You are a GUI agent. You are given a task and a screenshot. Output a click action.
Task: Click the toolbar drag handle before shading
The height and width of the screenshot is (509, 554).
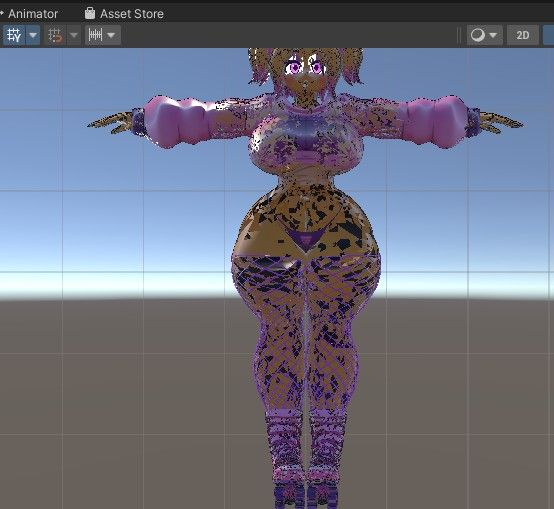pyautogui.click(x=459, y=35)
